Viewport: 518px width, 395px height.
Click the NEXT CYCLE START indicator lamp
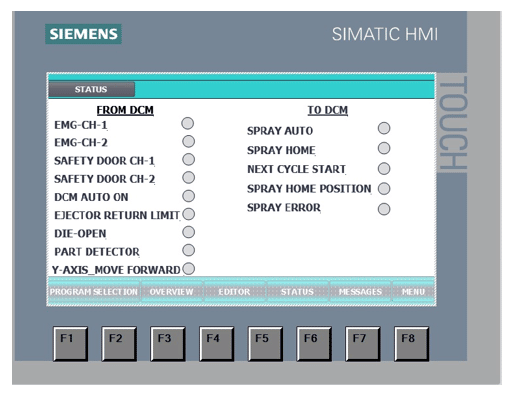pos(384,169)
